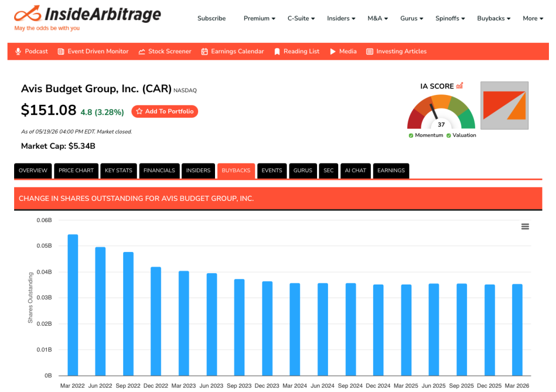Click the InsideArbitrage infinity logo icon
The height and width of the screenshot is (392, 556).
coord(28,14)
